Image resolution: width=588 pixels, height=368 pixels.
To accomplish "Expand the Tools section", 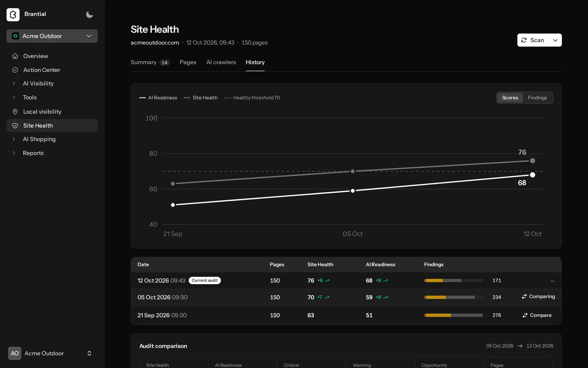I will (x=52, y=98).
